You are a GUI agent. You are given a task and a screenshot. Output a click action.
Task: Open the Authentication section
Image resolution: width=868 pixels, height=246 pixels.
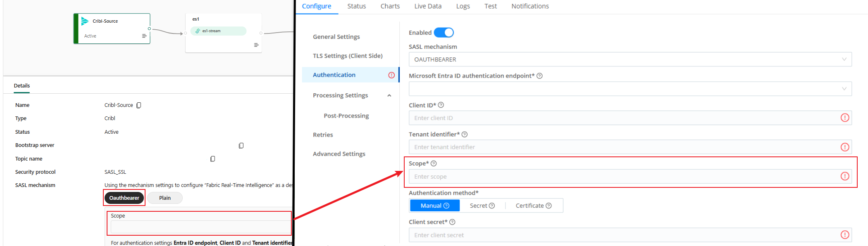click(x=350, y=75)
